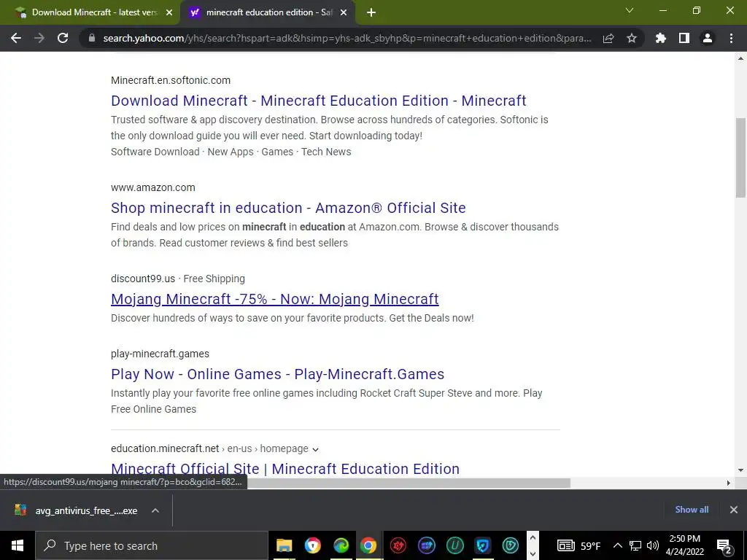Go back to the previous page
747x560 pixels.
[16, 38]
